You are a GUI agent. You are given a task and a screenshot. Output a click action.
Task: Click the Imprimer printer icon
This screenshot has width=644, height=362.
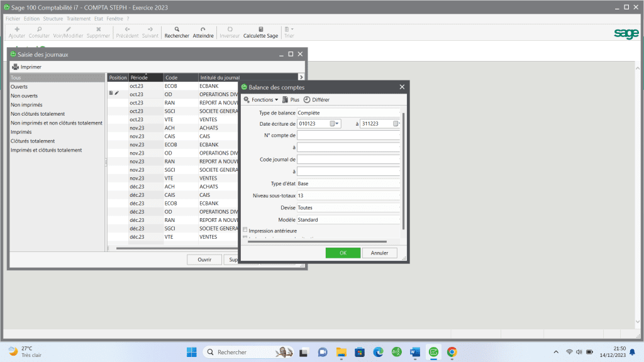15,67
